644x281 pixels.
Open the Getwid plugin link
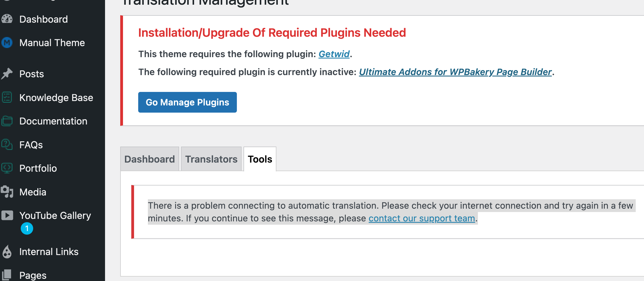tap(334, 54)
